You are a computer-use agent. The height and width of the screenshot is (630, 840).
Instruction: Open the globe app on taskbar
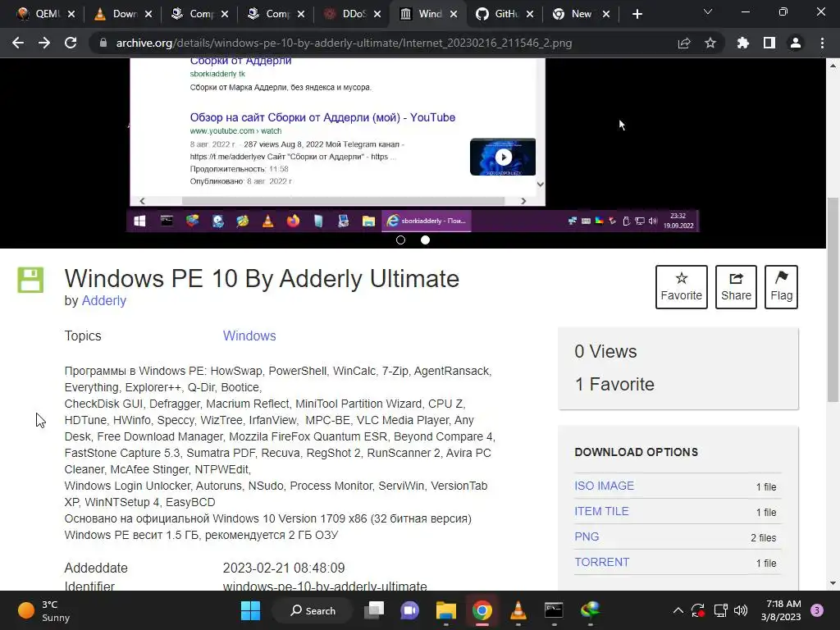point(590,610)
